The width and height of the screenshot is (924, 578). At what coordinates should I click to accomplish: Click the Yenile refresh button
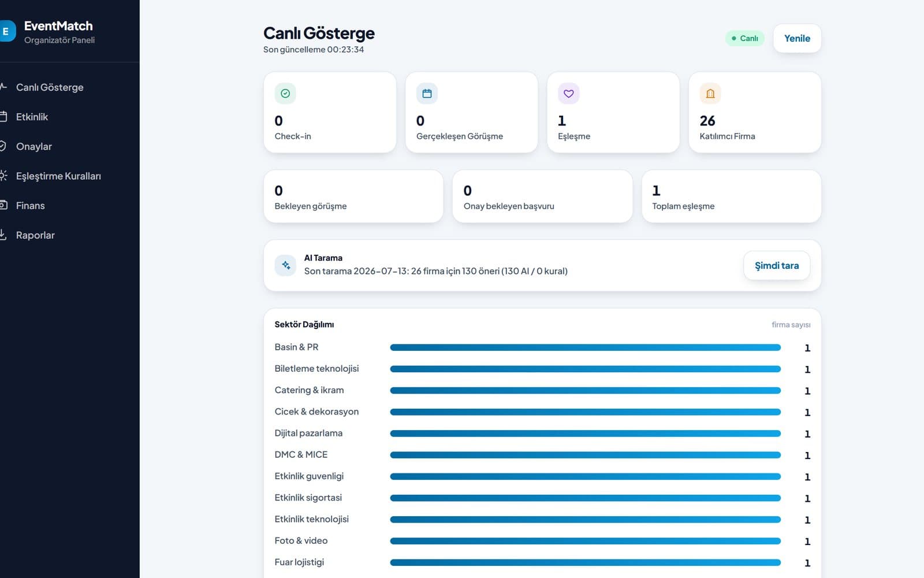(797, 38)
